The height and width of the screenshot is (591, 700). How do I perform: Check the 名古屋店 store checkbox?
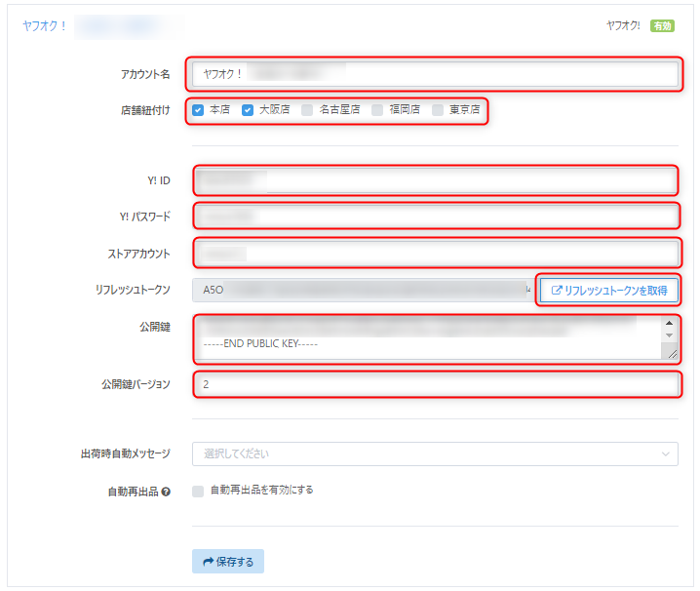click(307, 110)
